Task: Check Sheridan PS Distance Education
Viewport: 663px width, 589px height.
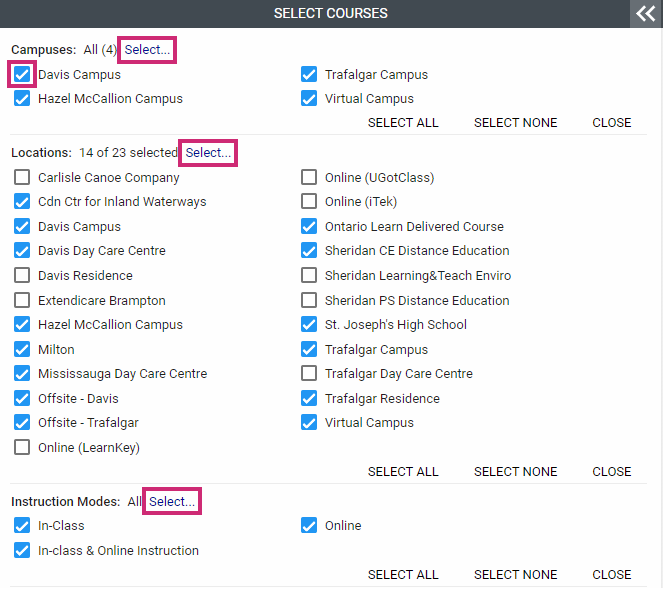Action: click(309, 301)
